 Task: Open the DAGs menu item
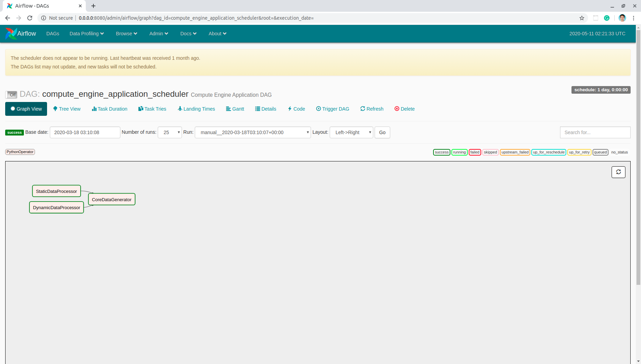coord(53,34)
